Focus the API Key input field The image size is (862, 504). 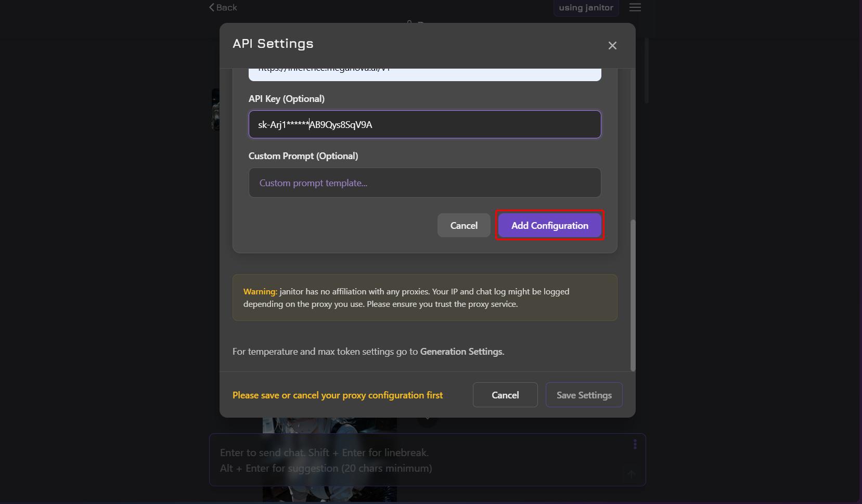pyautogui.click(x=424, y=125)
